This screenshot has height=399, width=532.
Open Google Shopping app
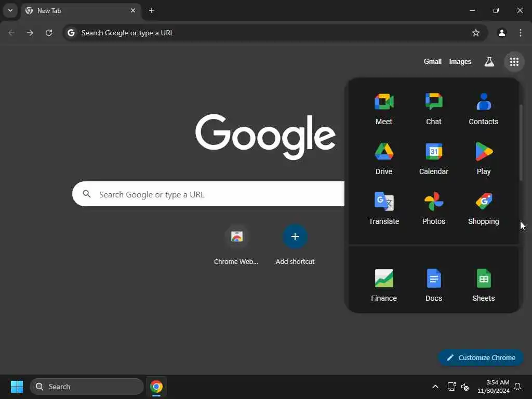[x=484, y=208]
